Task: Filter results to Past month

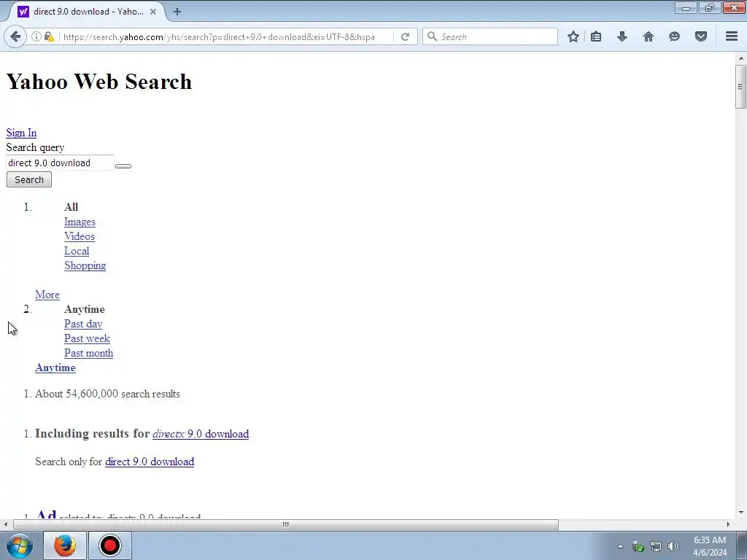Action: pyautogui.click(x=88, y=353)
